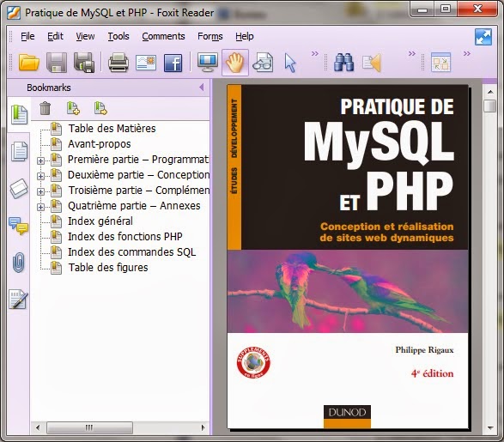
Task: Open the Forms menu
Action: [209, 36]
